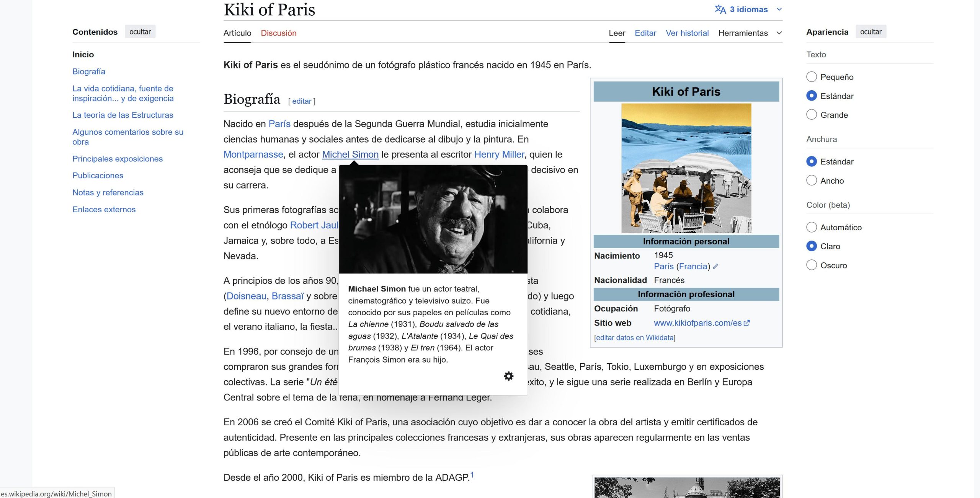Viewport: 980px width, 498px height.
Task: Expand the 3 idiomas language dropdown
Action: tap(748, 9)
